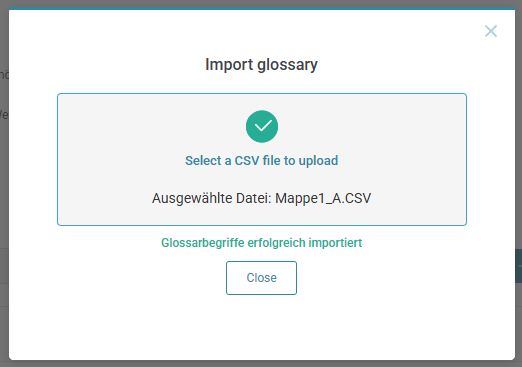Click the blank dialog area below Close button
This screenshot has height=367, width=522.
(261, 327)
